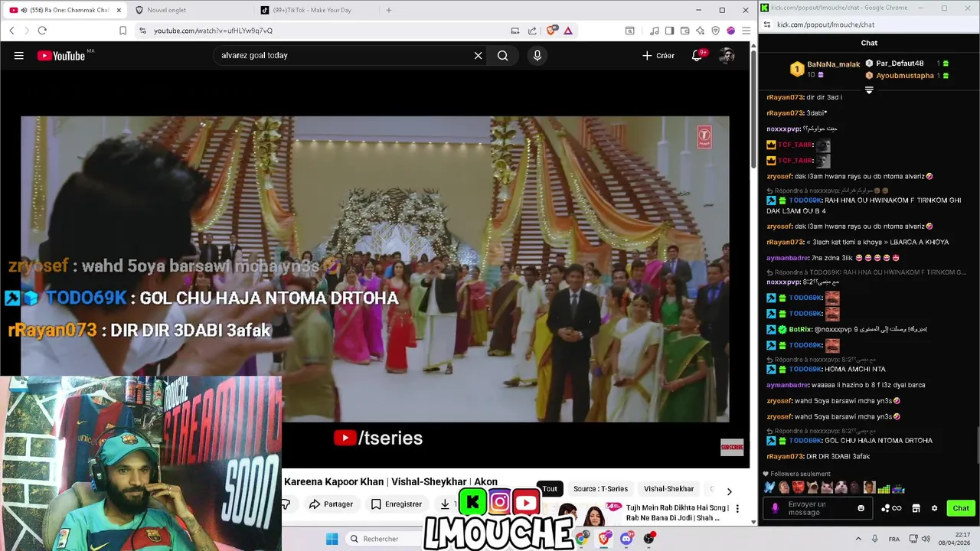This screenshot has height=551, width=980.
Task: Open the Leo AI sparkle icon
Action: click(700, 31)
